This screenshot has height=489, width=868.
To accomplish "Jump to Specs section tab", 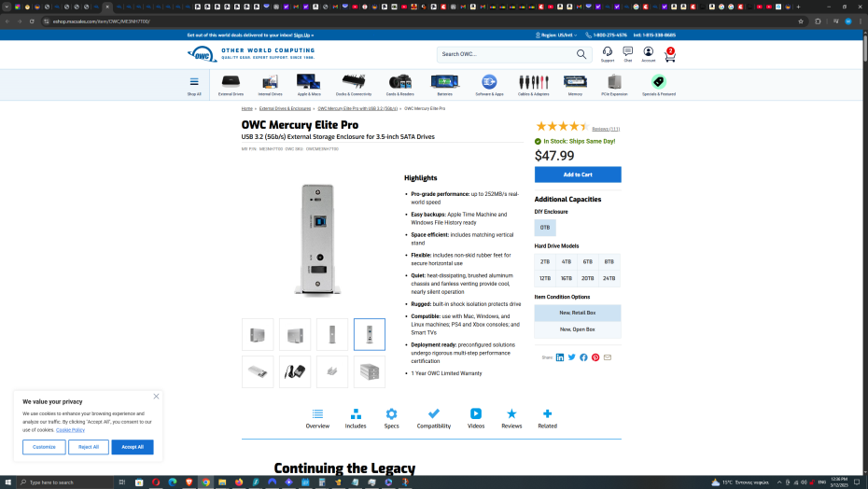I will (x=391, y=419).
